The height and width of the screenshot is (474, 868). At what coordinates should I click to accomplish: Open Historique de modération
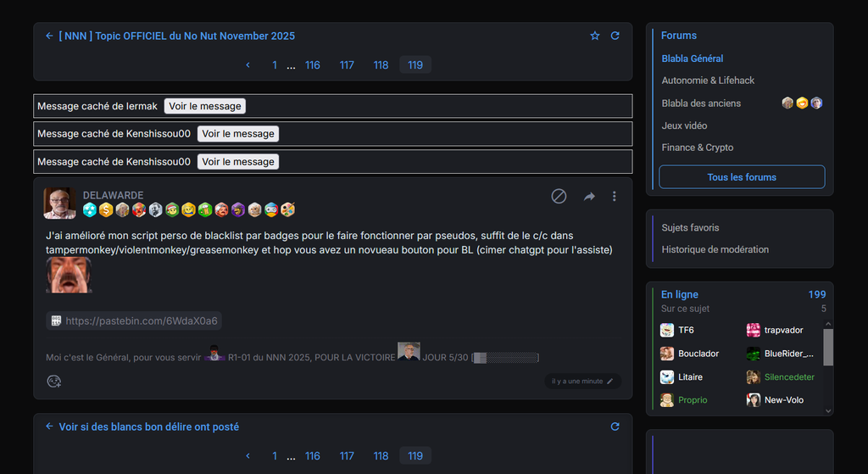tap(715, 249)
